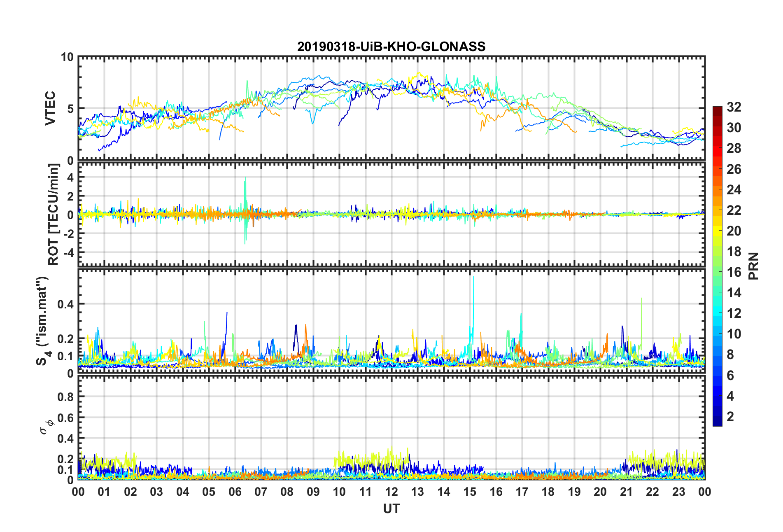Click inside the S4 scintillation plot panel

coord(391,321)
